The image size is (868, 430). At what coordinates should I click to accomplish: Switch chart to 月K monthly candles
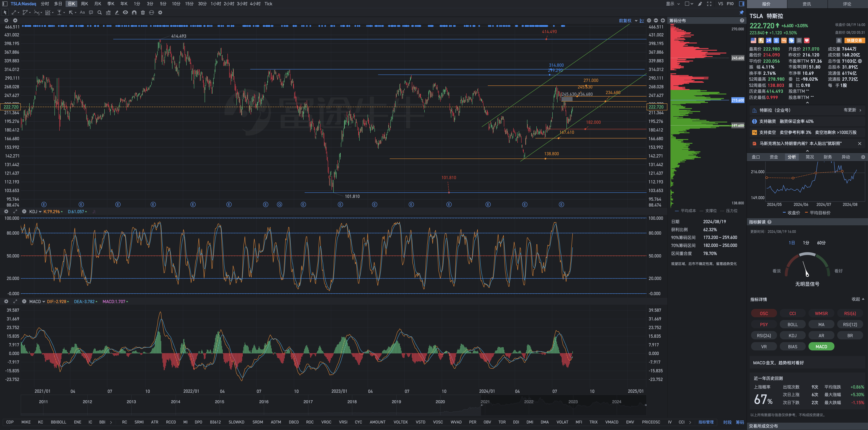pos(98,4)
